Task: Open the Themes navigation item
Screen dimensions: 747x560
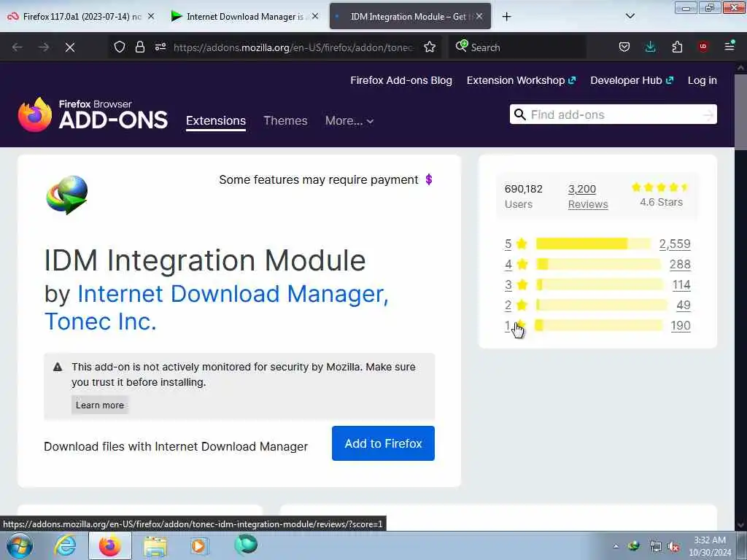Action: [285, 121]
